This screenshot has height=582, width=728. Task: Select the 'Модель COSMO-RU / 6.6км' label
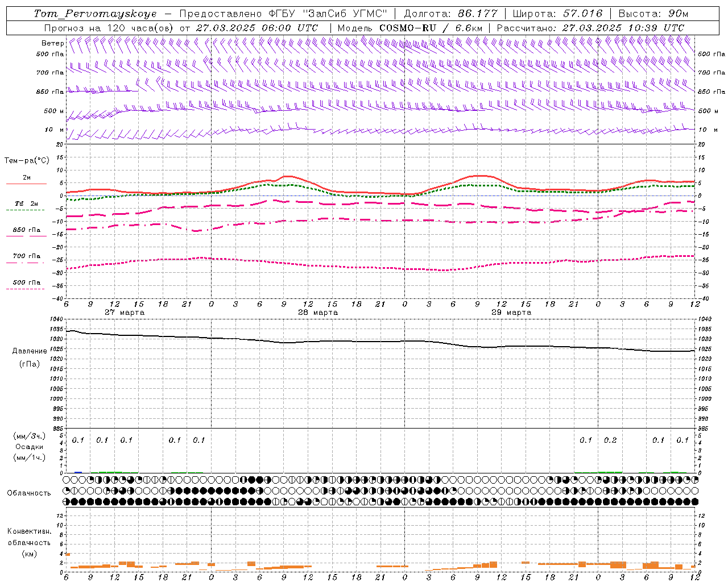pyautogui.click(x=410, y=28)
